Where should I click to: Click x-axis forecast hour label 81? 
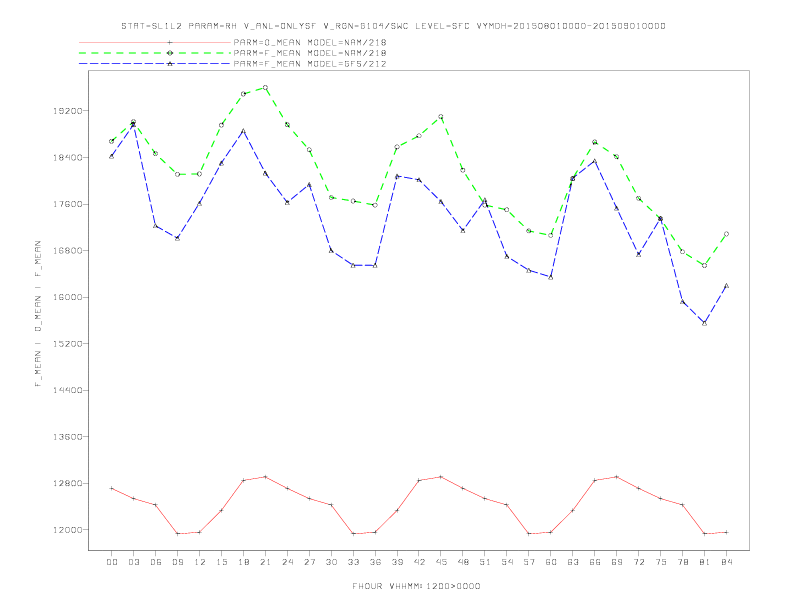click(x=705, y=562)
